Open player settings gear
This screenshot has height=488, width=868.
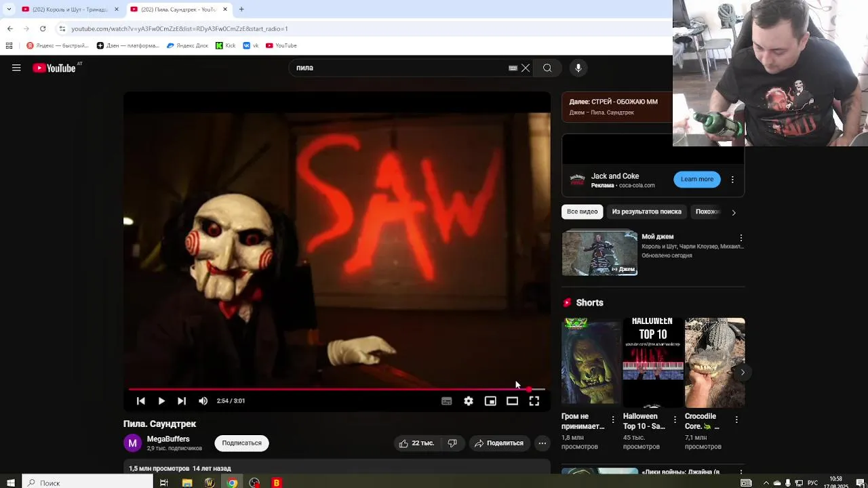469,401
